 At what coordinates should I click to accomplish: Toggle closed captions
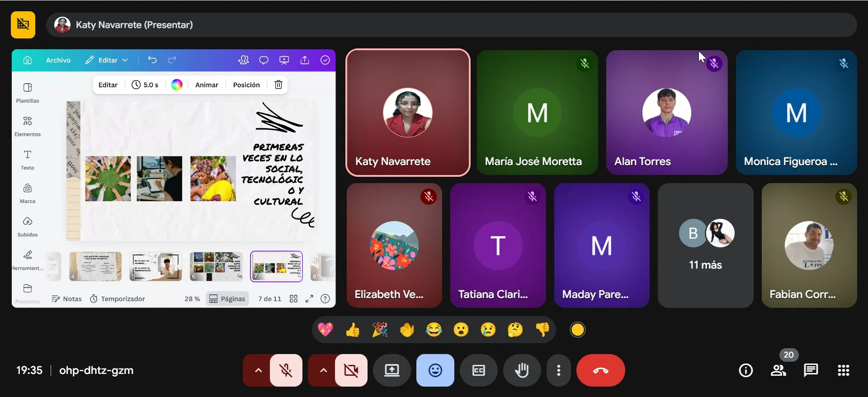tap(478, 370)
